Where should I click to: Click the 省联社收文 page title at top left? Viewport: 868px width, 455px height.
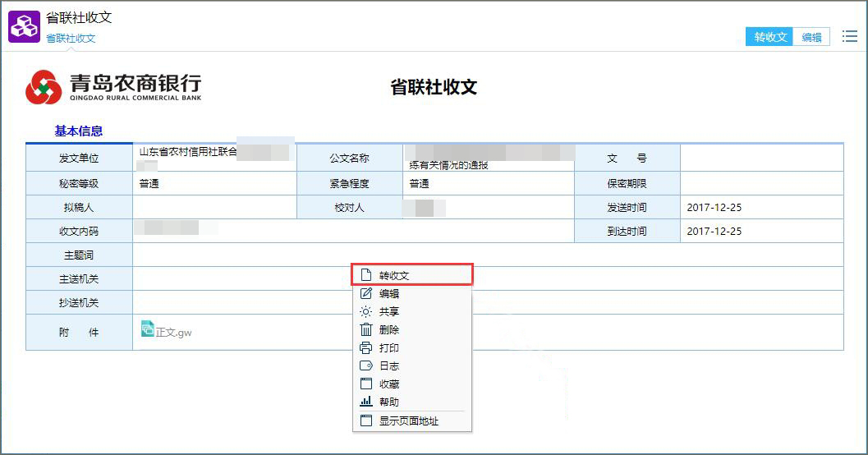click(x=79, y=18)
